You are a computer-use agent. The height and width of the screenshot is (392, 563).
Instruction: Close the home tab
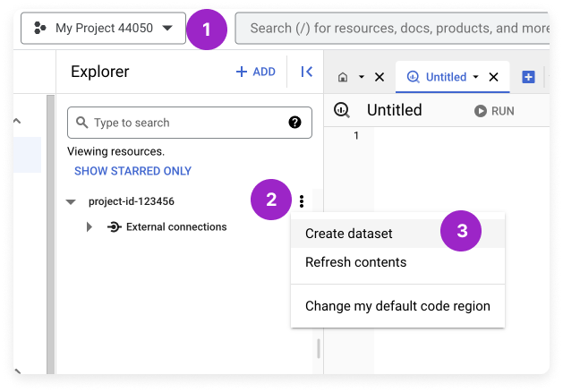tap(380, 77)
